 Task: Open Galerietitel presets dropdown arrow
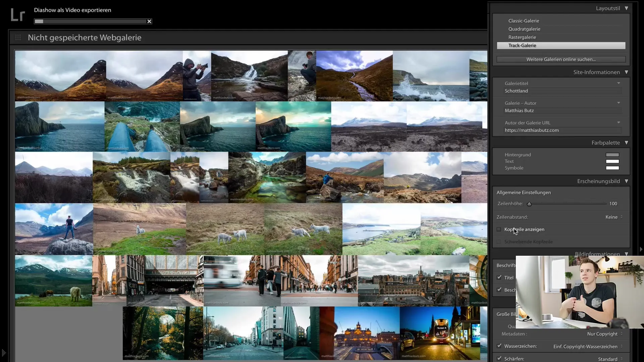tap(619, 83)
